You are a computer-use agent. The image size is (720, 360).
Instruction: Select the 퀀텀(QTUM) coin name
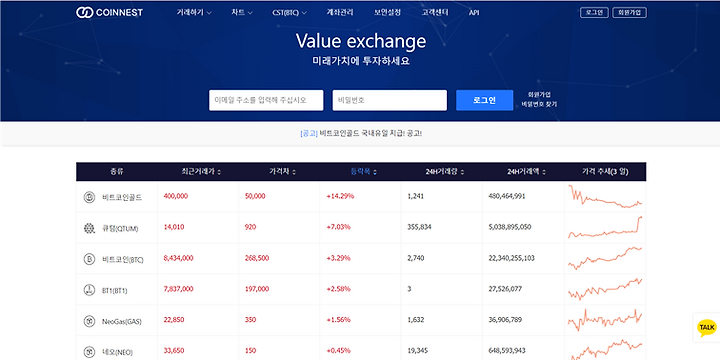pyautogui.click(x=120, y=229)
